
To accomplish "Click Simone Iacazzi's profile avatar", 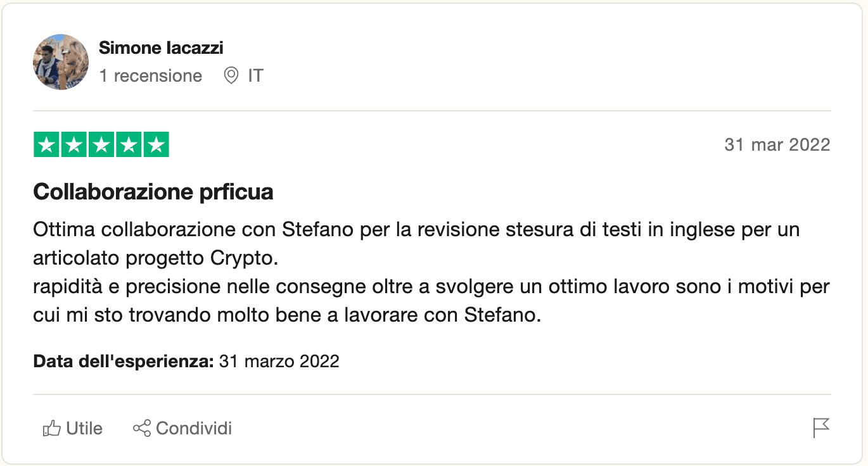I will pos(61,62).
